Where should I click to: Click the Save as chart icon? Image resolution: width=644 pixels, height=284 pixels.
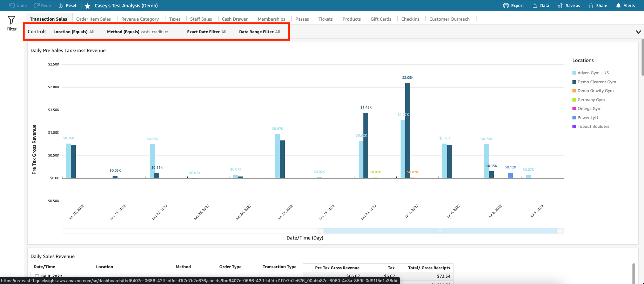561,6
